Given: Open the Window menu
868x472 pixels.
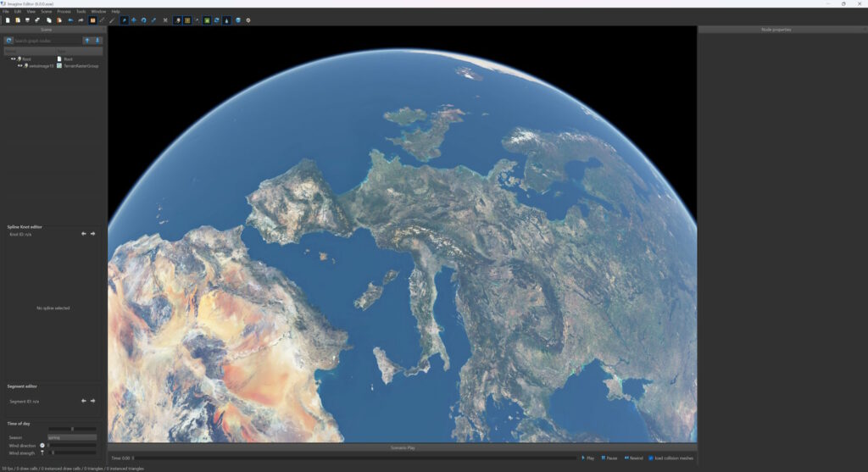Looking at the screenshot, I should click(x=98, y=12).
